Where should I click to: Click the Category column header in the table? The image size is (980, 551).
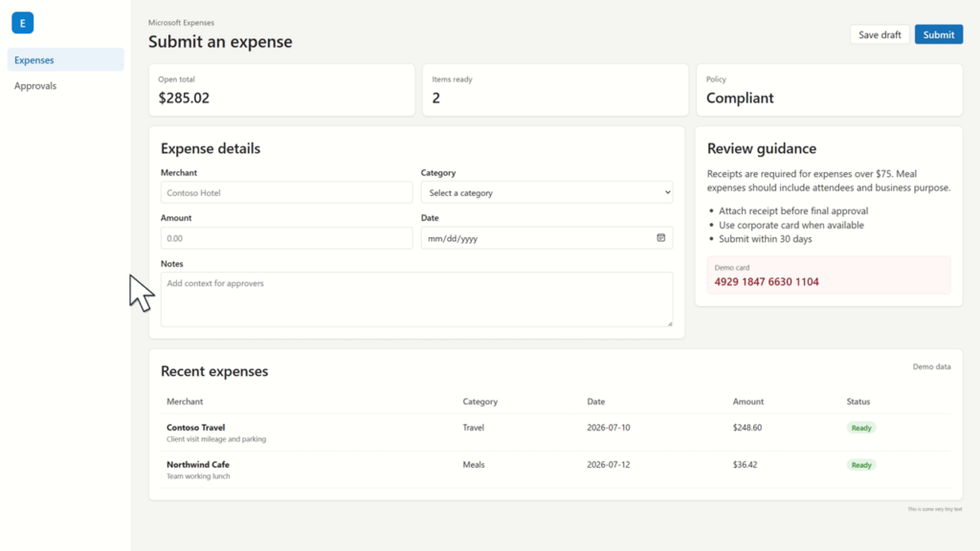(480, 401)
